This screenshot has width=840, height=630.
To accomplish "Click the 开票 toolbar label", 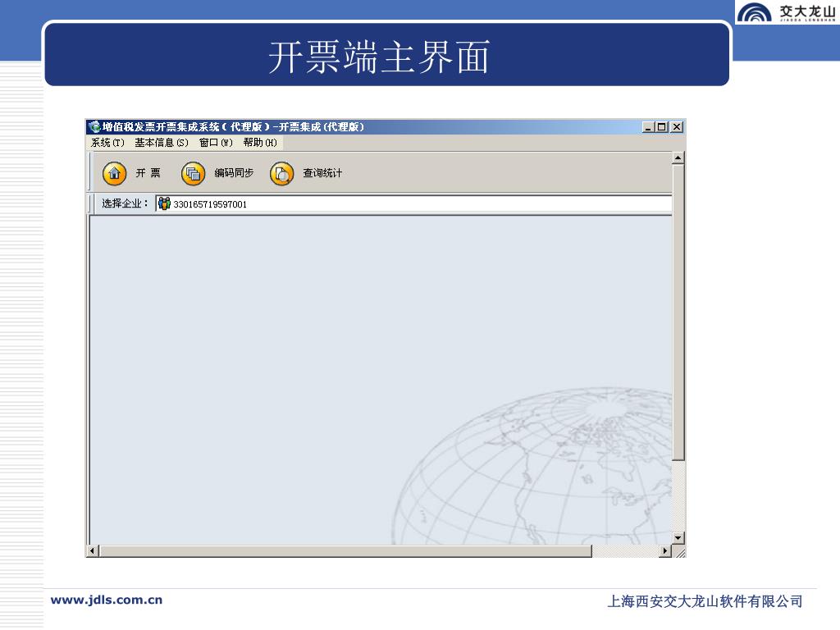I will pyautogui.click(x=148, y=173).
